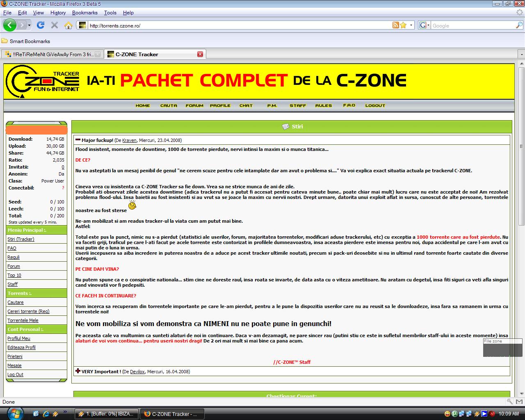Open the list all tabs dropdown
Image resolution: width=525 pixels, height=420 pixels.
click(x=521, y=54)
